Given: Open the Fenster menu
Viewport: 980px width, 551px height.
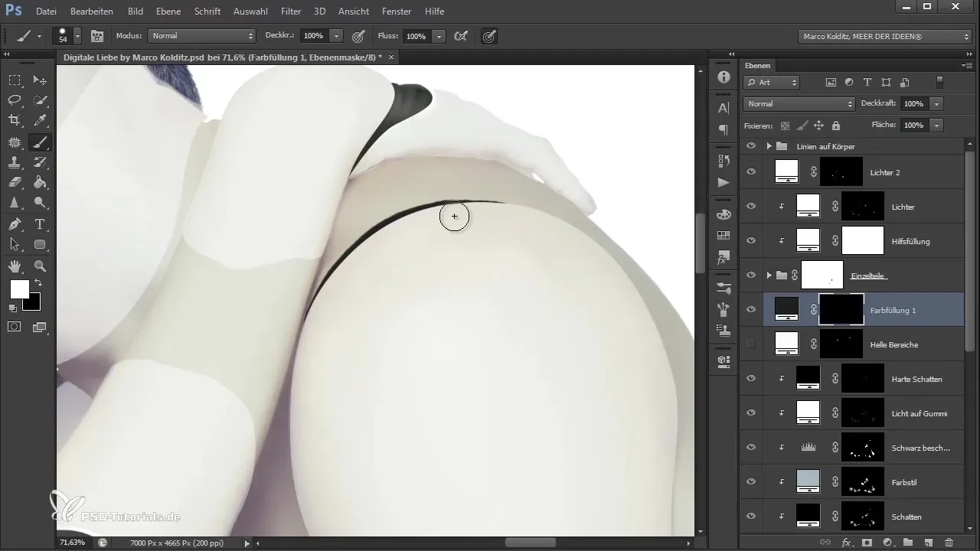Looking at the screenshot, I should [397, 11].
